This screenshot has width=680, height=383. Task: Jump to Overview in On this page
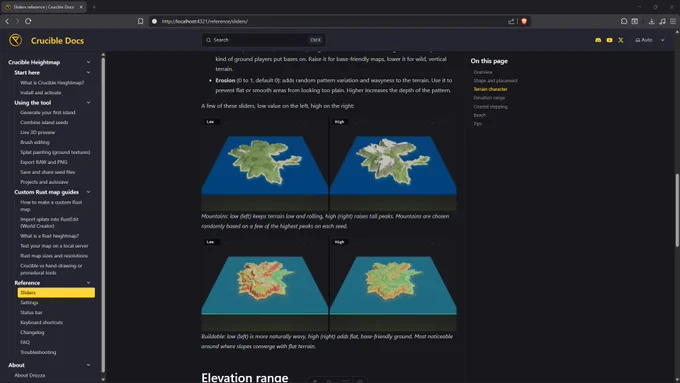point(483,72)
